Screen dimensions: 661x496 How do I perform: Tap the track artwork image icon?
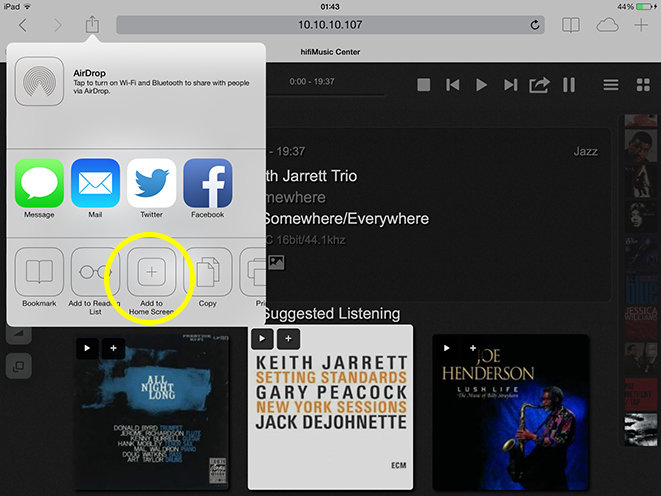[x=277, y=262]
